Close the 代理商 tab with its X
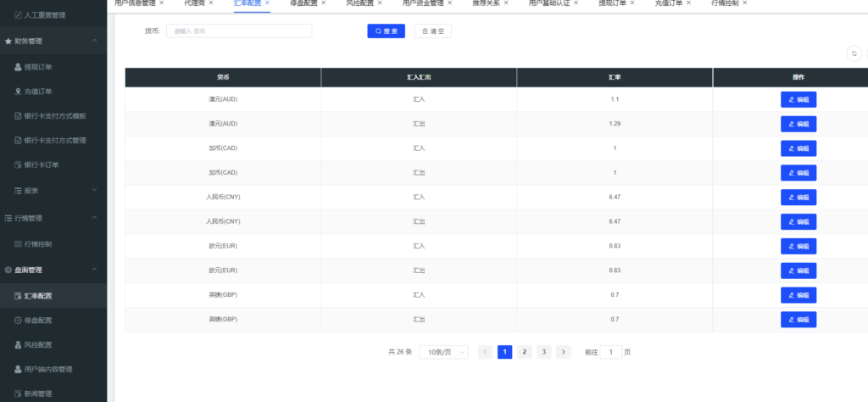 click(x=211, y=3)
